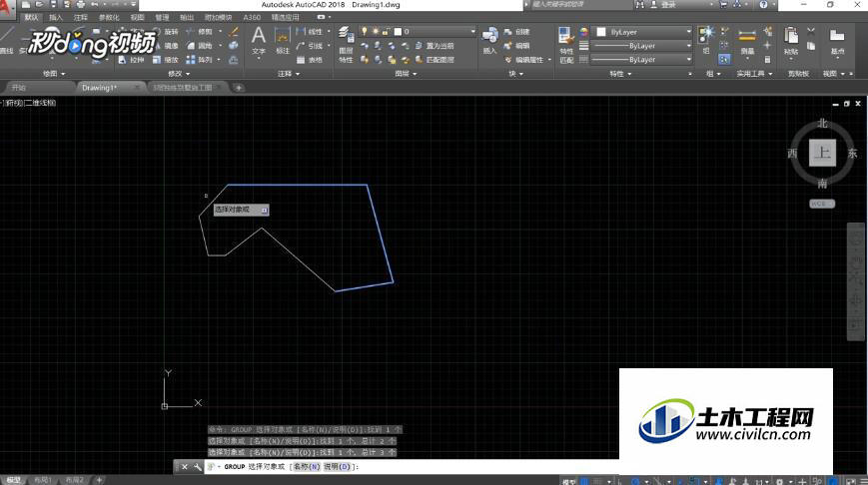Click the 上 (Top) face of ViewCube

823,153
